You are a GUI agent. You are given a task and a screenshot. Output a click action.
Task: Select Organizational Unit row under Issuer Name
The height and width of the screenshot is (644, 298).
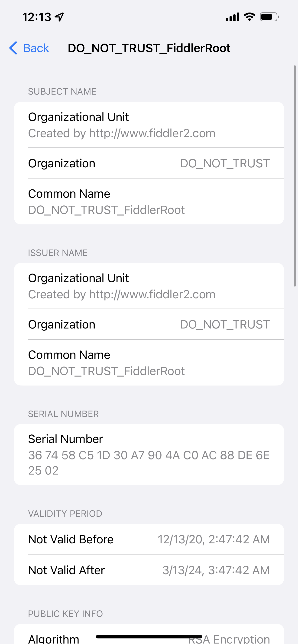(149, 286)
